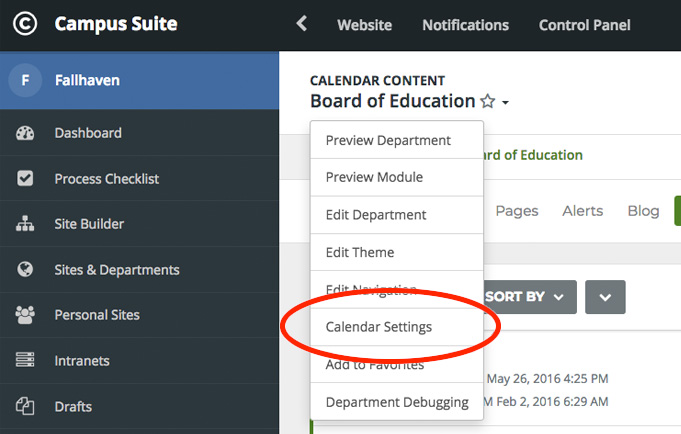Click the Process Checklist checkmark icon

tap(25, 178)
